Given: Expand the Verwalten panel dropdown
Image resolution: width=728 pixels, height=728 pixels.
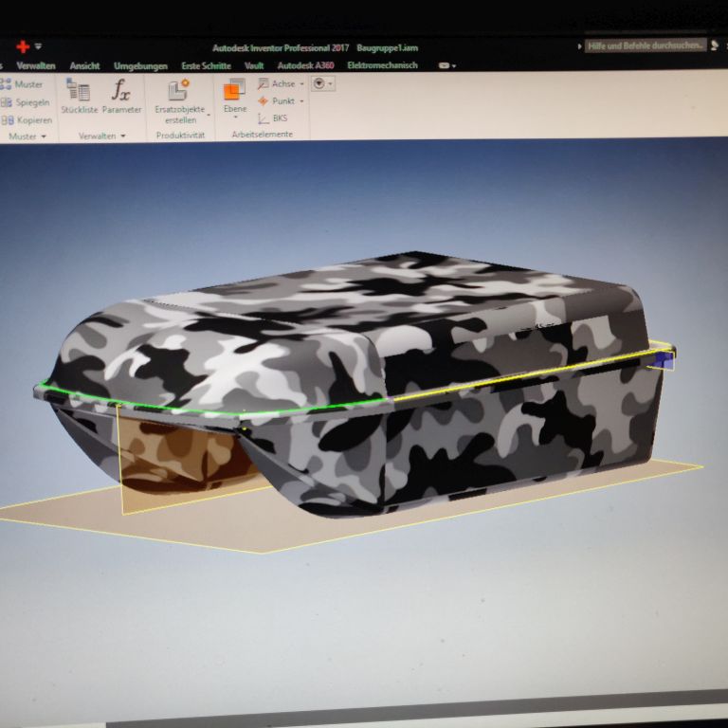Looking at the screenshot, I should pyautogui.click(x=123, y=136).
